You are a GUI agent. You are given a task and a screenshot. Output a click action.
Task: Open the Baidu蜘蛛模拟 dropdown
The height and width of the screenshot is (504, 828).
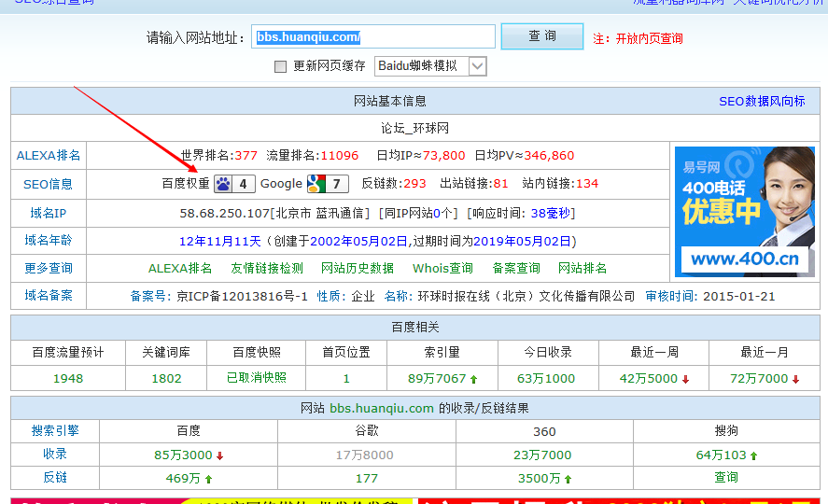tap(477, 66)
